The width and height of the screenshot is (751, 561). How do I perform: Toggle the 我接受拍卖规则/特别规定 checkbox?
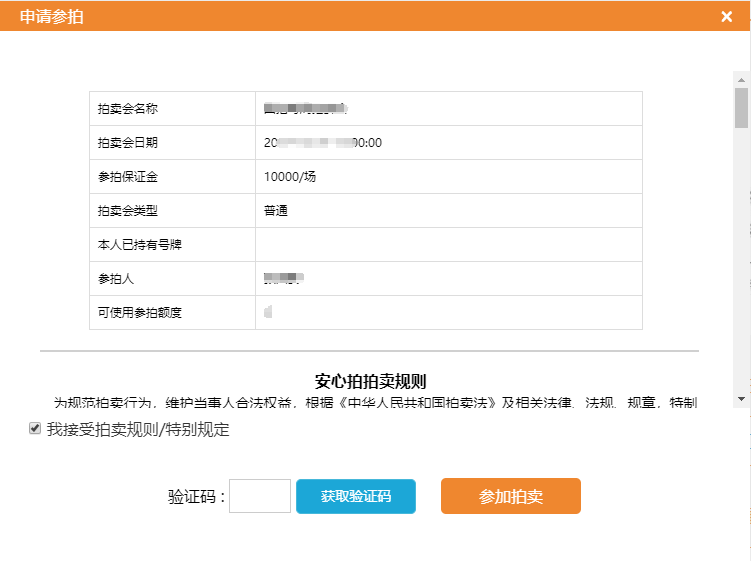(35, 429)
